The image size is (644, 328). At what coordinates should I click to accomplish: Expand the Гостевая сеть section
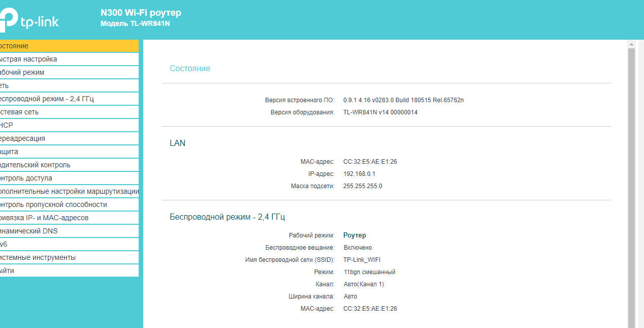point(69,112)
